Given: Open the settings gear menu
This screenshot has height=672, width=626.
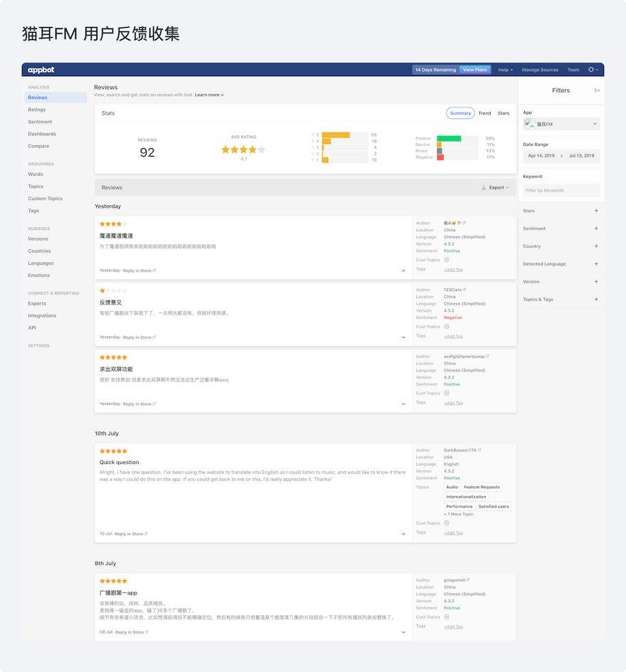Looking at the screenshot, I should click(x=593, y=70).
